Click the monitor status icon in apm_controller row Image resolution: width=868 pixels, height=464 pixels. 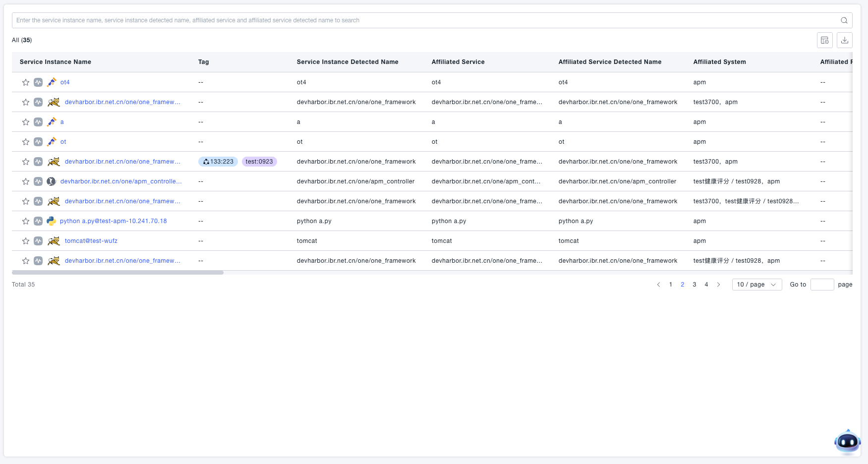38,181
